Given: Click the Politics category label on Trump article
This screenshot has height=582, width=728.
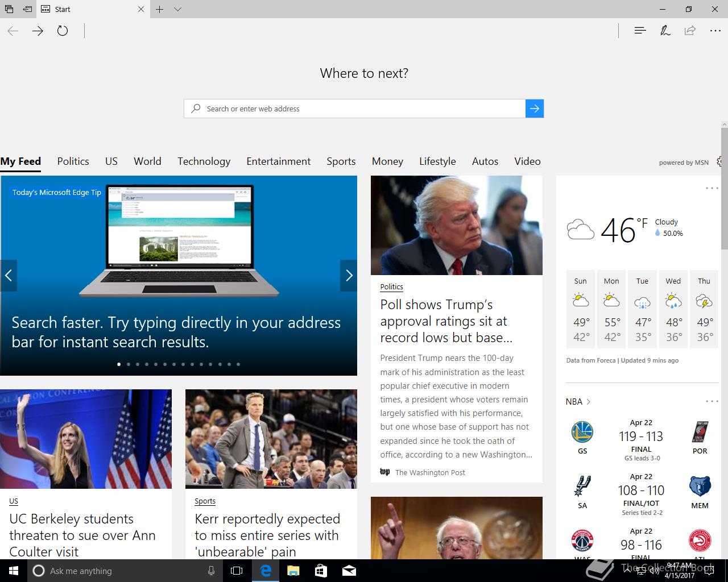Looking at the screenshot, I should click(x=391, y=287).
